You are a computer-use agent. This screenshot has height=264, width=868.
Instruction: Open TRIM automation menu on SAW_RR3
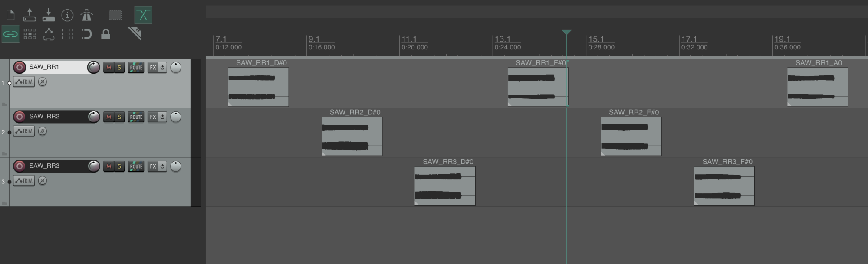click(x=24, y=180)
